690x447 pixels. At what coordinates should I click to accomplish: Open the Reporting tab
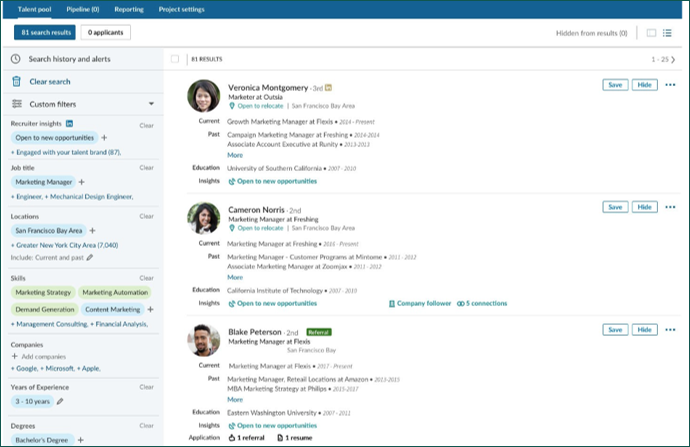pyautogui.click(x=128, y=8)
